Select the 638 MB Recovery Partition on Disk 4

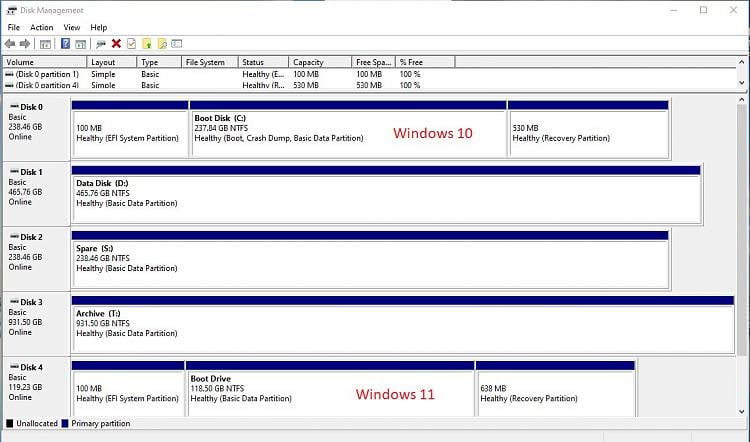555,388
